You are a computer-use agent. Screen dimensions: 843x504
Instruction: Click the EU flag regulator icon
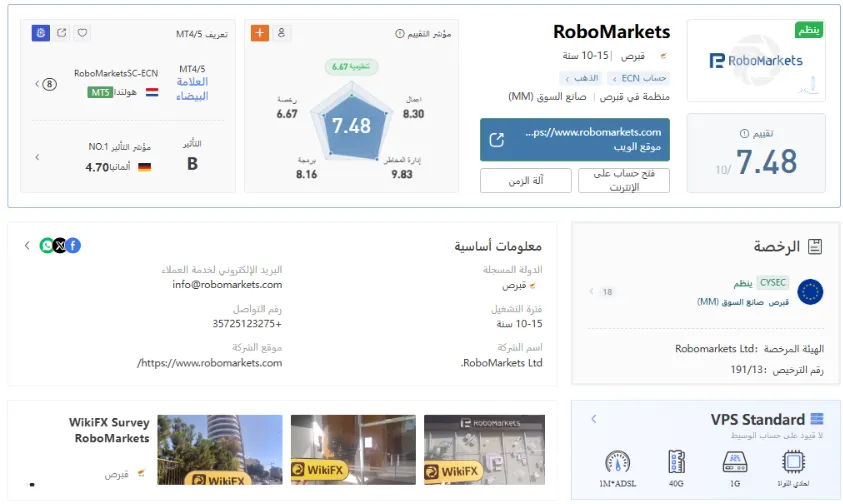810,292
